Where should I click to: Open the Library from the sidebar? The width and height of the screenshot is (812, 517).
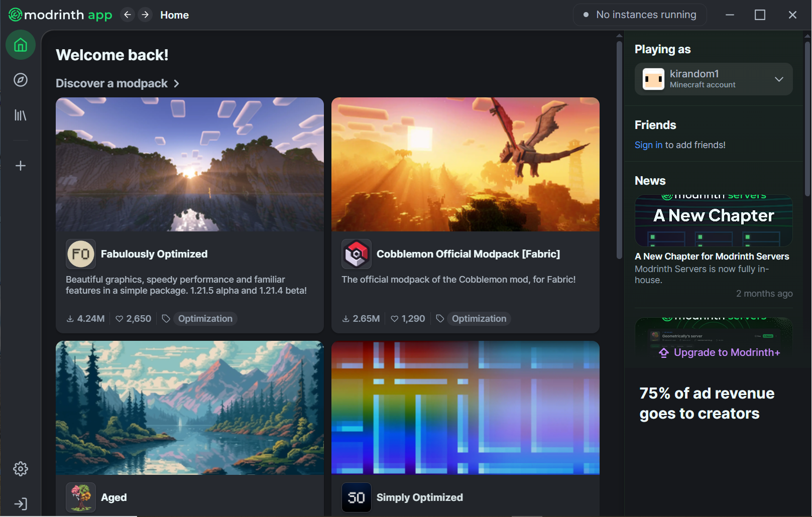20,115
